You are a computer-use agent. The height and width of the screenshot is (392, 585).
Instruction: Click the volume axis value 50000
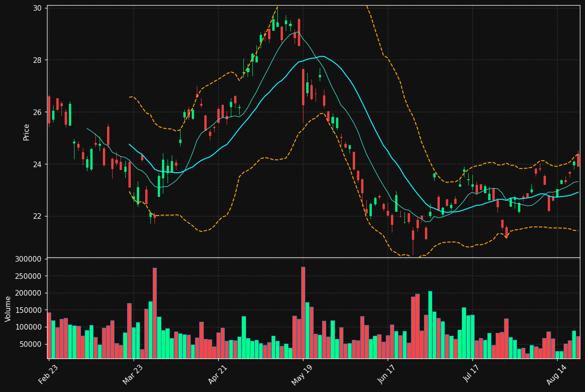coord(31,344)
